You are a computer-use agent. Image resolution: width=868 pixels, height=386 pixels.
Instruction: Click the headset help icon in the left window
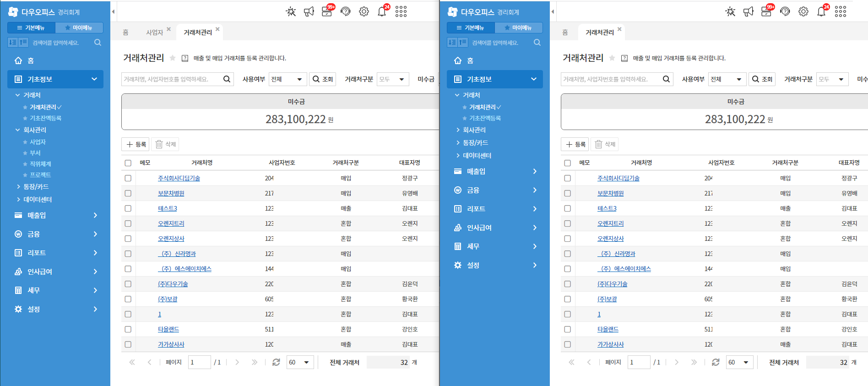(346, 12)
